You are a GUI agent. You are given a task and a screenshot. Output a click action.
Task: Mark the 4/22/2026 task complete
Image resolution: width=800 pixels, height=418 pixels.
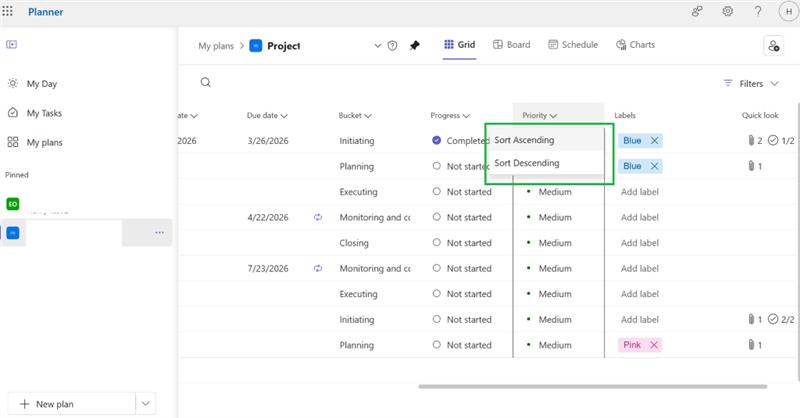click(x=436, y=217)
